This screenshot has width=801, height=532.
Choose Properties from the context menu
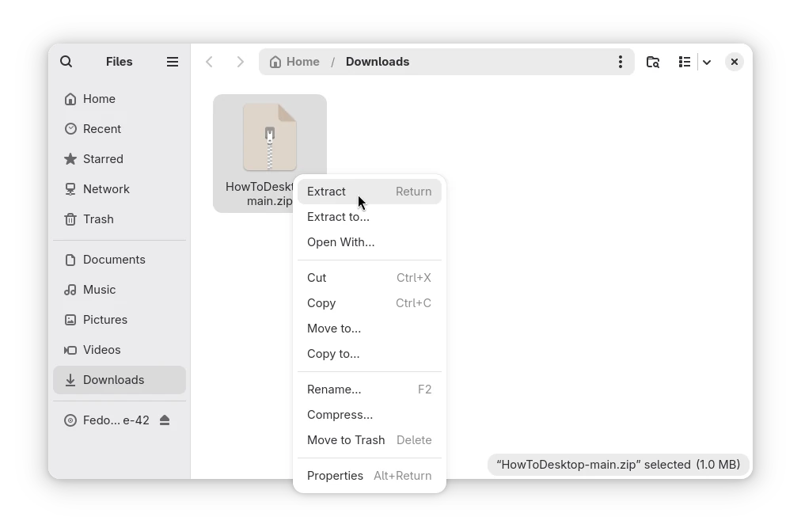click(370, 476)
